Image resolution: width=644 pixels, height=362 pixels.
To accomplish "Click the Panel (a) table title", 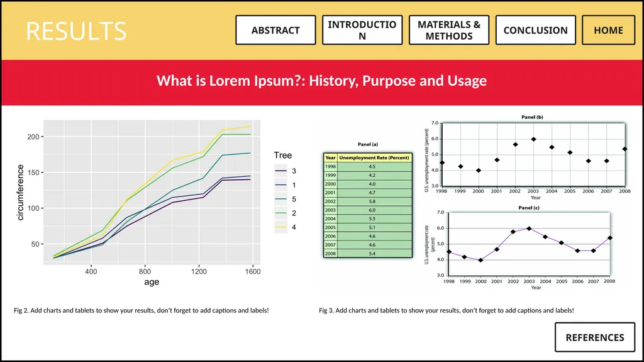I will coord(367,144).
